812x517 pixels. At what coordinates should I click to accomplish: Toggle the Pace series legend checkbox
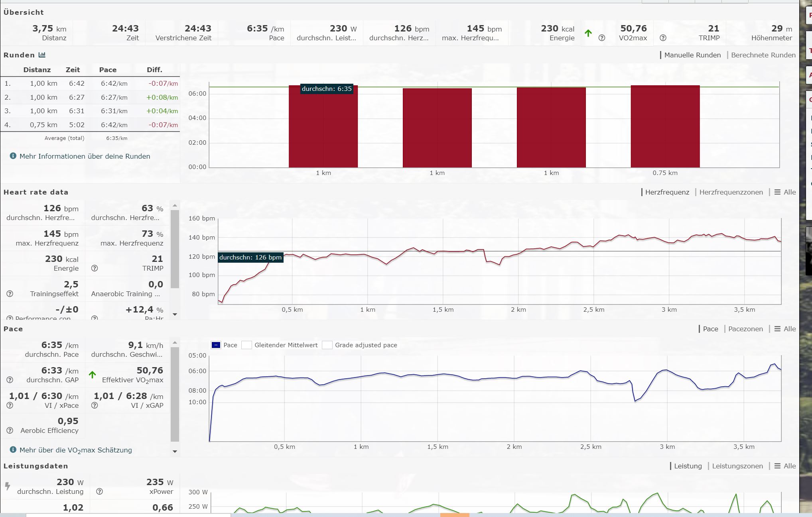pos(216,345)
